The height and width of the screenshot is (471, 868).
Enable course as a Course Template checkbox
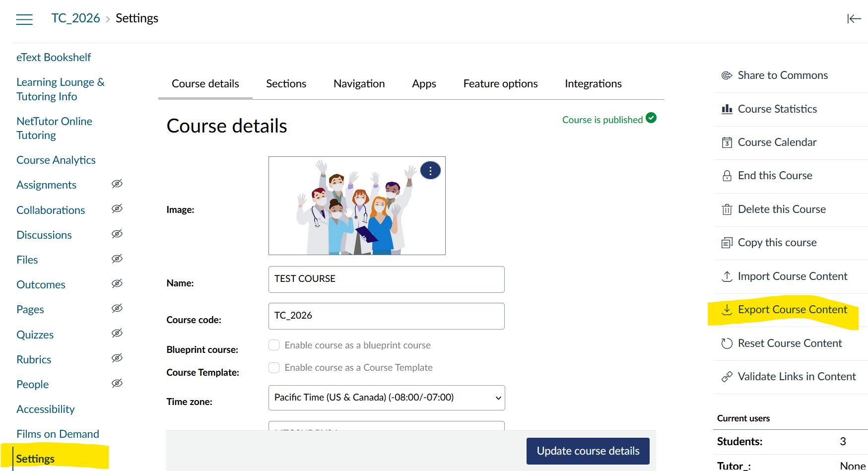click(274, 368)
